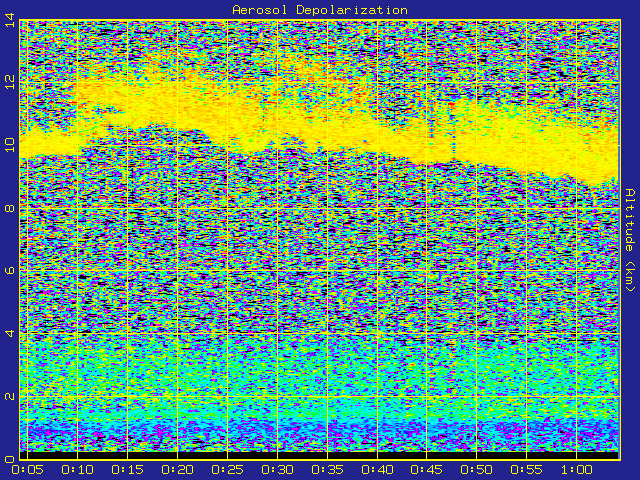Click the 'Aerosol Depolarization' chart title

click(x=320, y=10)
